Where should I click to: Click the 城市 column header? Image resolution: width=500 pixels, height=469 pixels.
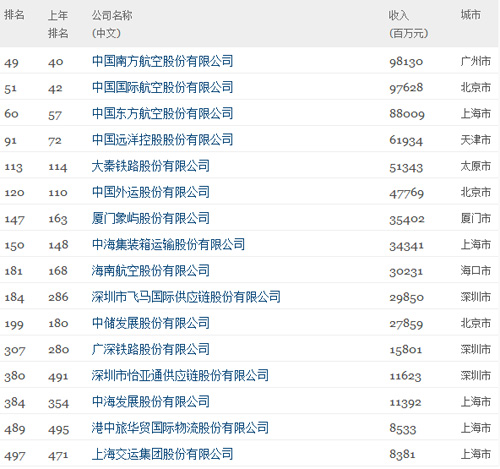coord(471,15)
